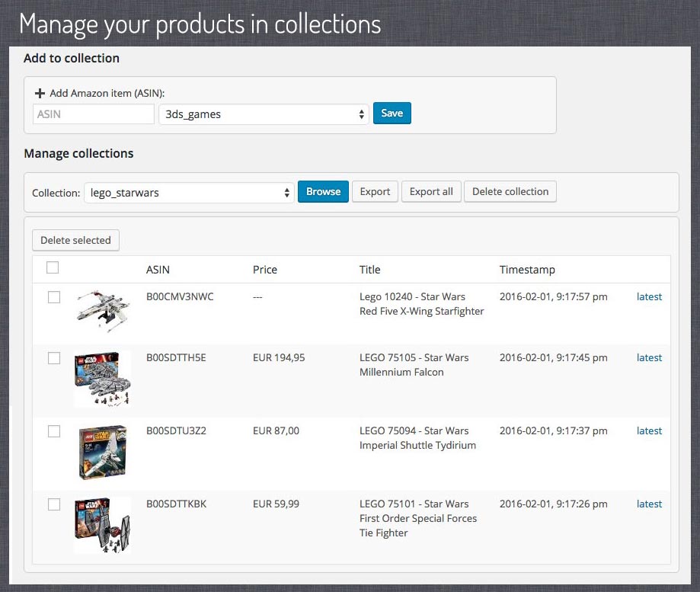This screenshot has height=592, width=700.
Task: Click the Collection: label
Action: [x=56, y=193]
